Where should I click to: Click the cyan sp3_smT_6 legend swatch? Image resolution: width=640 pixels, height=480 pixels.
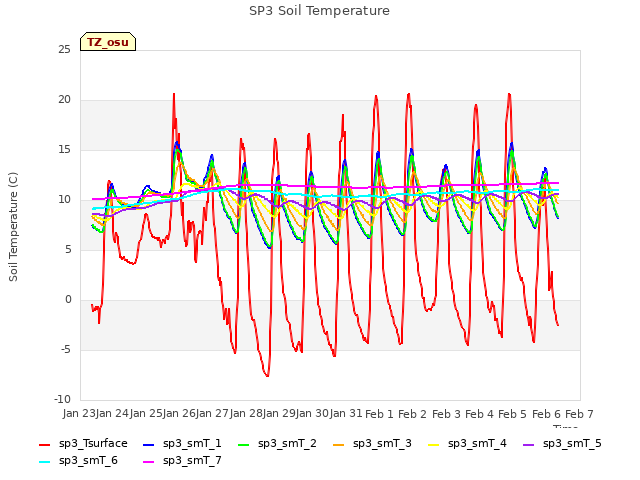44,462
